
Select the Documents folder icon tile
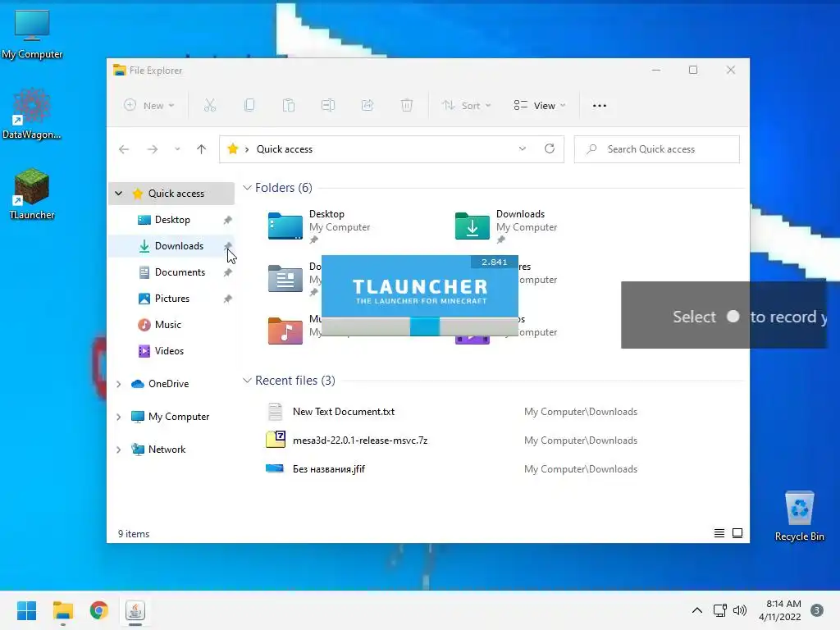click(285, 278)
